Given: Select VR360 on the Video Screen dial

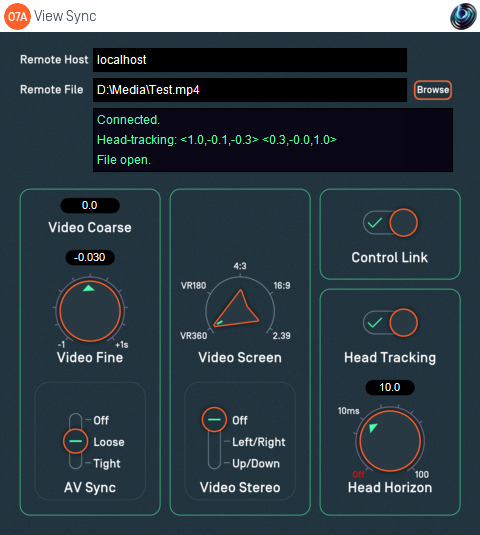Looking at the screenshot, I should [x=193, y=336].
